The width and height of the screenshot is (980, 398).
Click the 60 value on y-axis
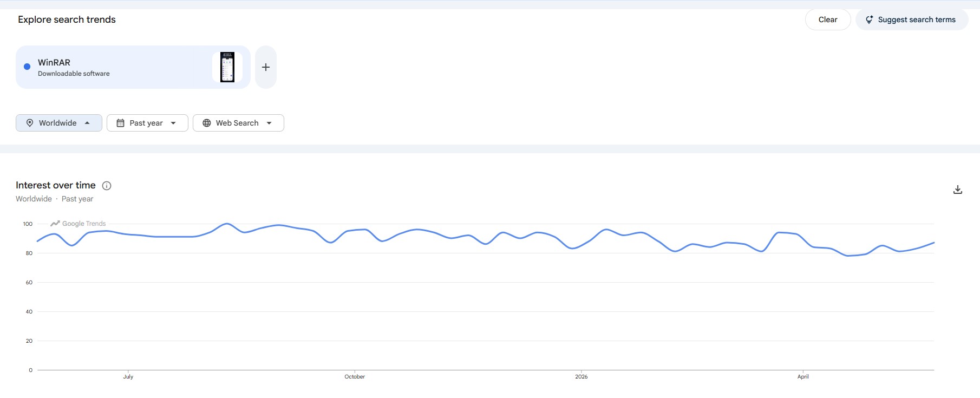(x=29, y=282)
